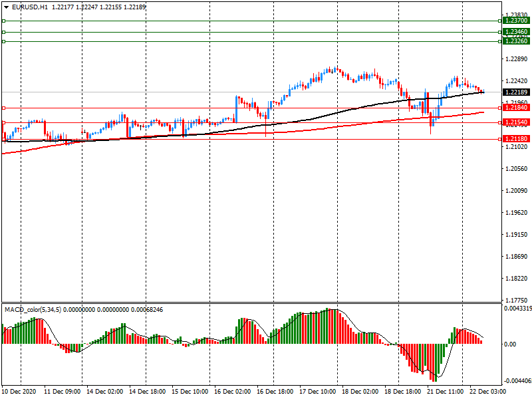The height and width of the screenshot is (399, 532).
Task: Click the 1.18220 price scale value
Action: tap(517, 279)
